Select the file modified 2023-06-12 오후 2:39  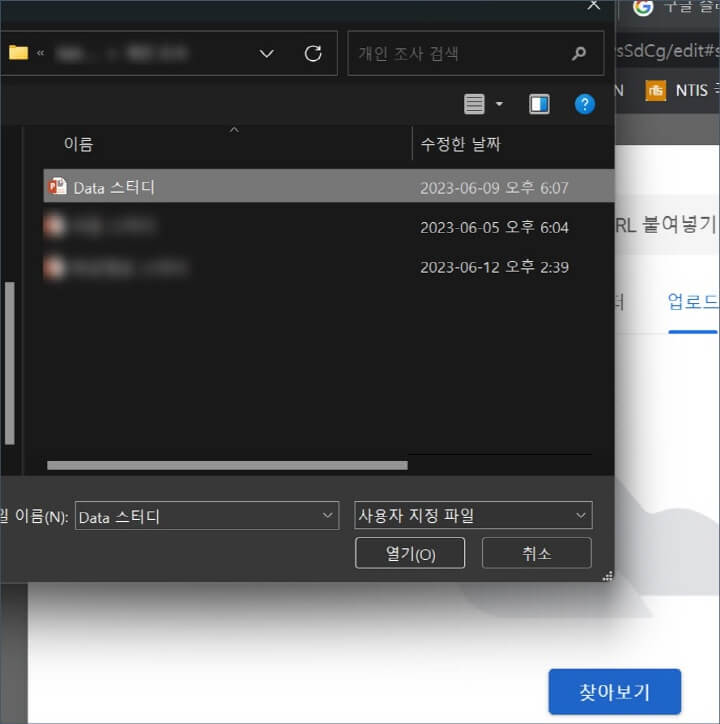tap(329, 267)
